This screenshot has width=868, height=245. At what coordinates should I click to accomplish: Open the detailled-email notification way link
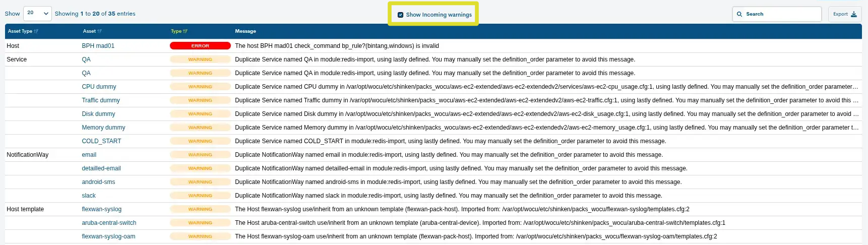coord(101,168)
